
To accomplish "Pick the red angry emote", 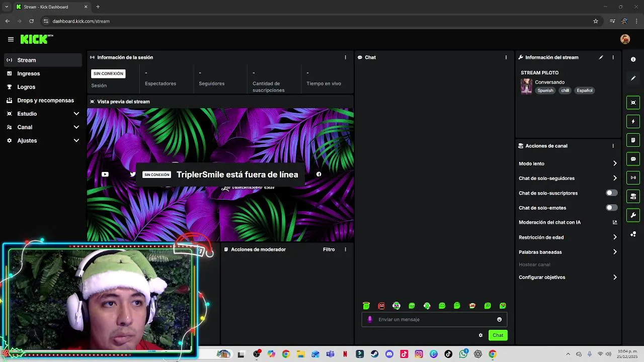I will [x=381, y=306].
